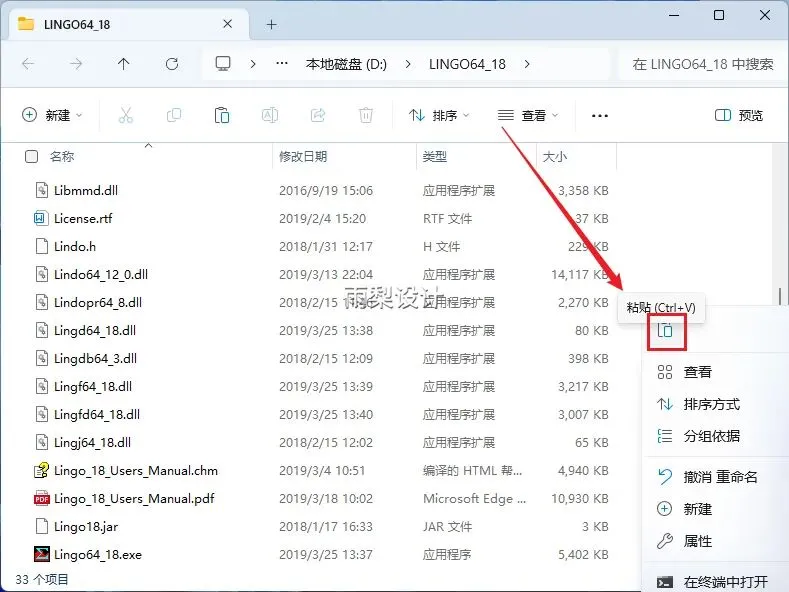Click the vertical scrollbar of file list
This screenshot has width=789, height=592.
pos(780,297)
